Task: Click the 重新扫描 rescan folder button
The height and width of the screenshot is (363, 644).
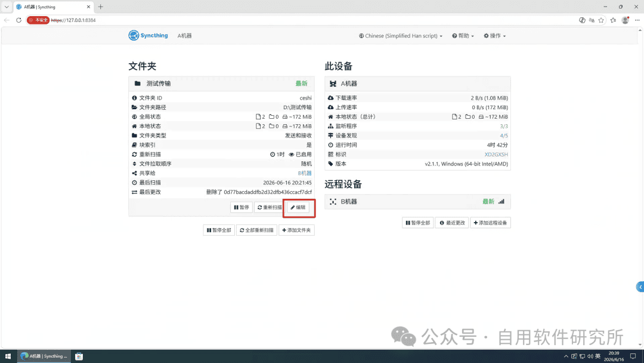Action: click(270, 207)
